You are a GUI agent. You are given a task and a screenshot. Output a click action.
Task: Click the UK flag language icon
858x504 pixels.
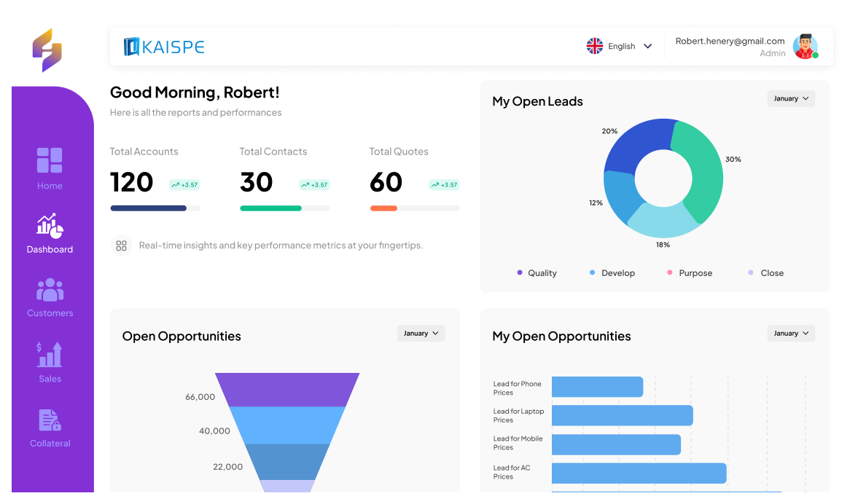click(x=595, y=46)
